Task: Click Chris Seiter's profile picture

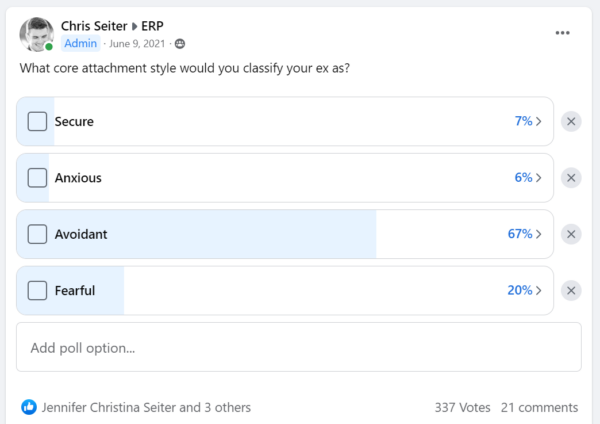Action: click(x=37, y=34)
